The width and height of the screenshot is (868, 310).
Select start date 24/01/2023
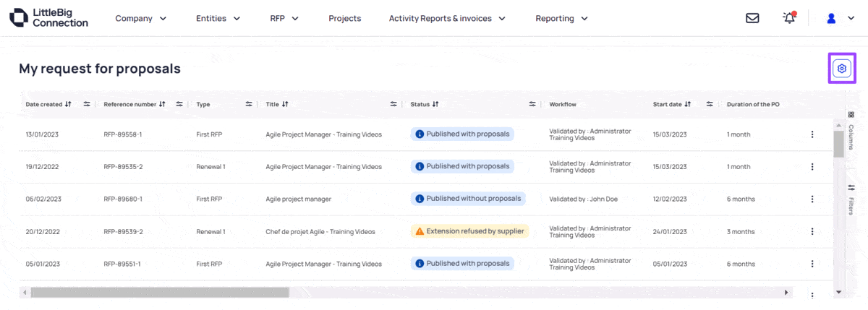point(671,231)
